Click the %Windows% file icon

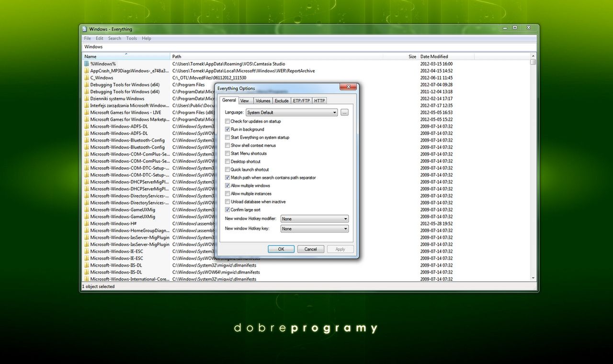87,64
